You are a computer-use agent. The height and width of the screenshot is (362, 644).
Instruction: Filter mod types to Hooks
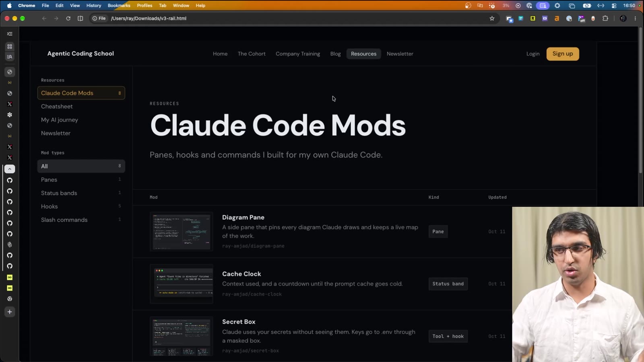(81, 206)
